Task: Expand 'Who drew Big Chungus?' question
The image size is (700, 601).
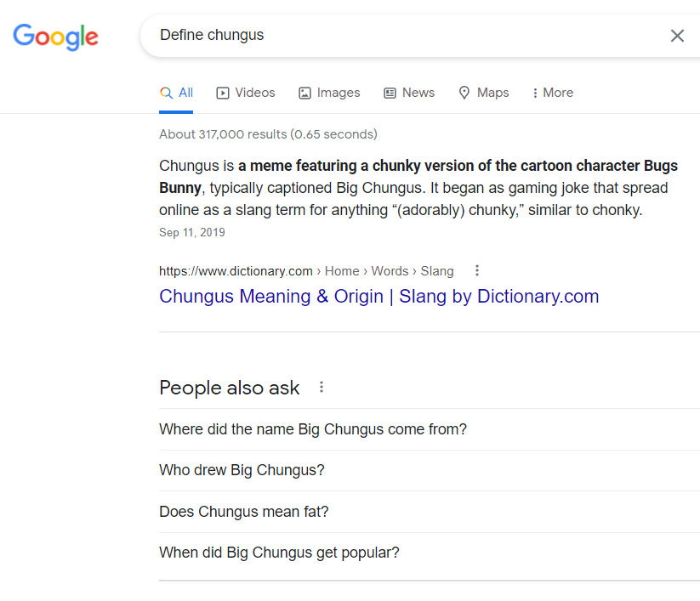Action: (430, 470)
